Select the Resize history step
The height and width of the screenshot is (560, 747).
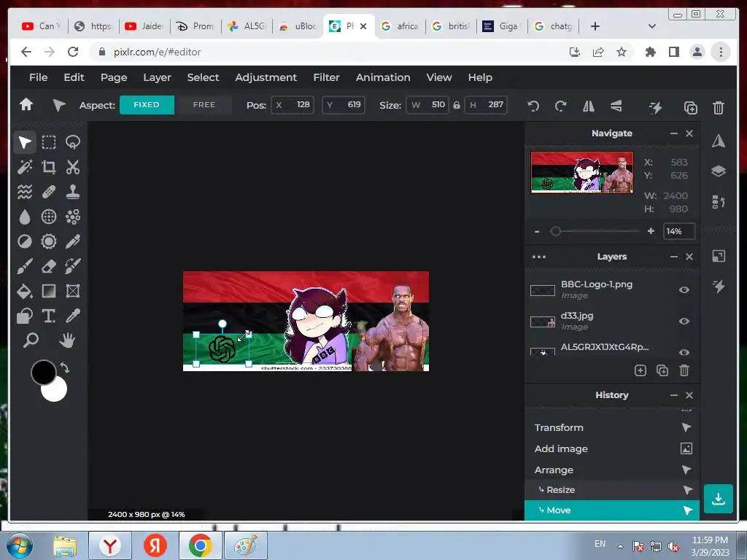tap(612, 490)
